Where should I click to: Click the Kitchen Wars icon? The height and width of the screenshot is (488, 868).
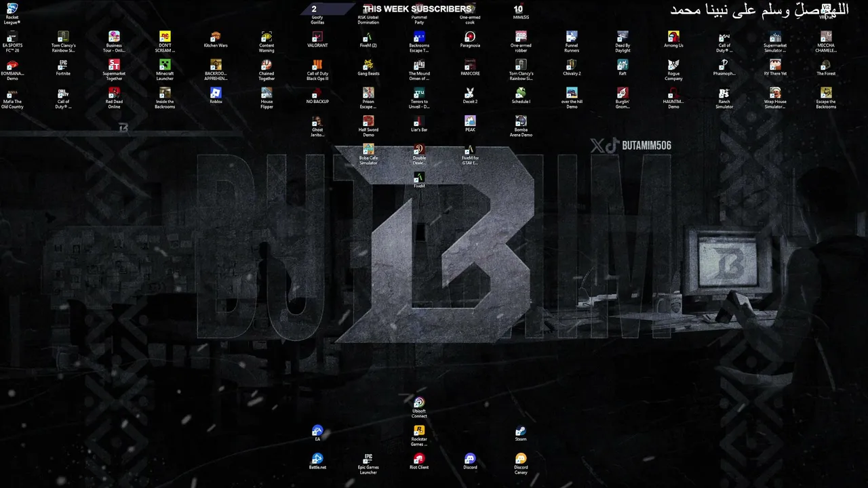(216, 39)
